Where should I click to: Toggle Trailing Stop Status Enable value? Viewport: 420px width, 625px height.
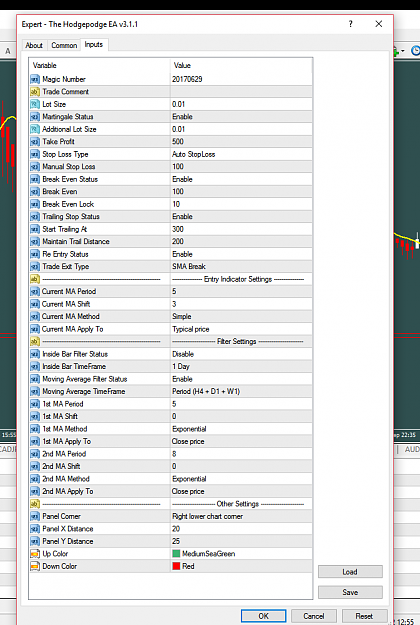pyautogui.click(x=241, y=216)
